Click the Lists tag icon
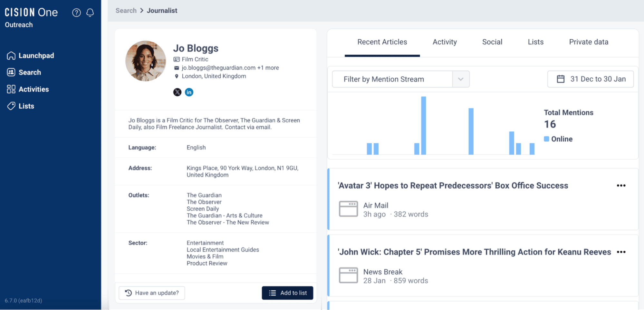Screen dimensions: 644x310 pyautogui.click(x=11, y=106)
